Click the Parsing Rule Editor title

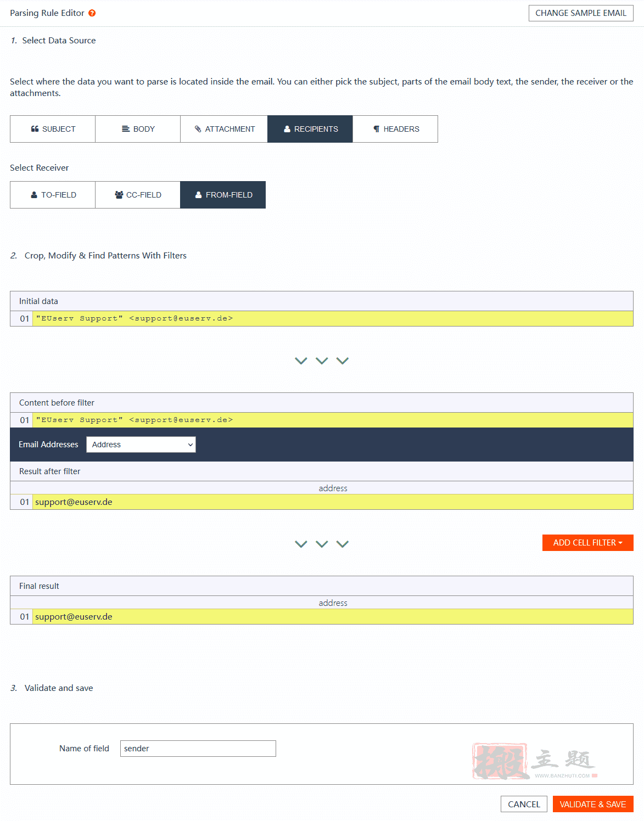(x=47, y=13)
